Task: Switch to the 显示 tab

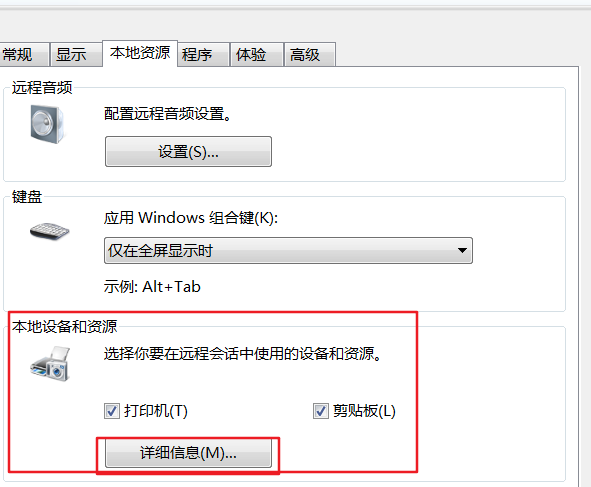Action: tap(76, 55)
